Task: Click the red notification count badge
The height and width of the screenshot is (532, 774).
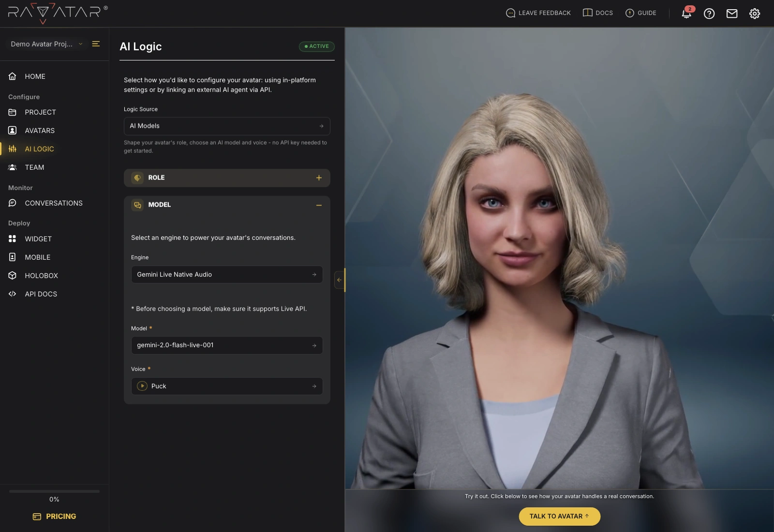Action: [x=690, y=9]
